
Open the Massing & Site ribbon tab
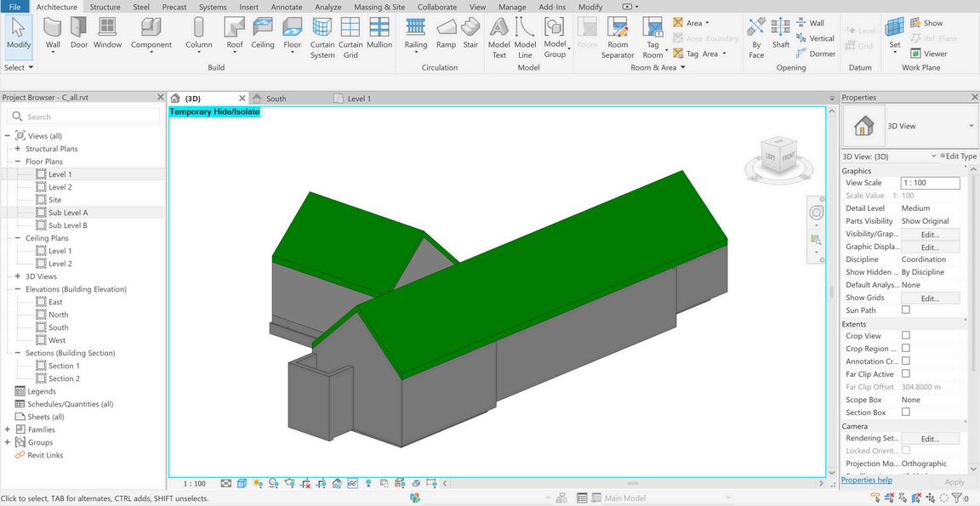tap(379, 7)
